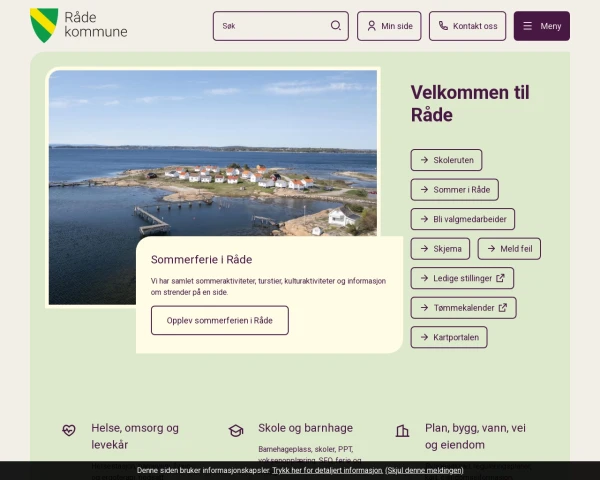
Task: Open the Skoleruten shortcut
Action: pyautogui.click(x=446, y=160)
